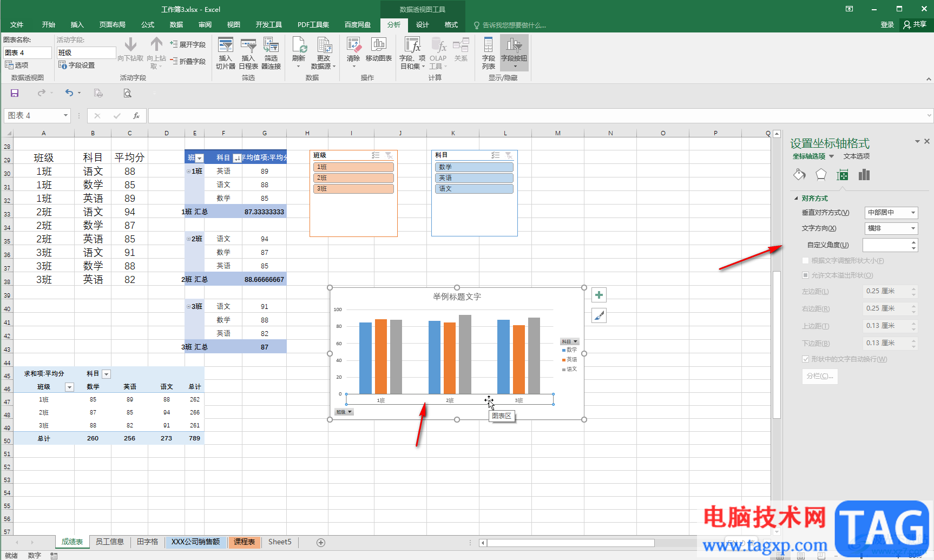Click the 选项 button under chart name
The image size is (934, 560).
click(x=17, y=65)
